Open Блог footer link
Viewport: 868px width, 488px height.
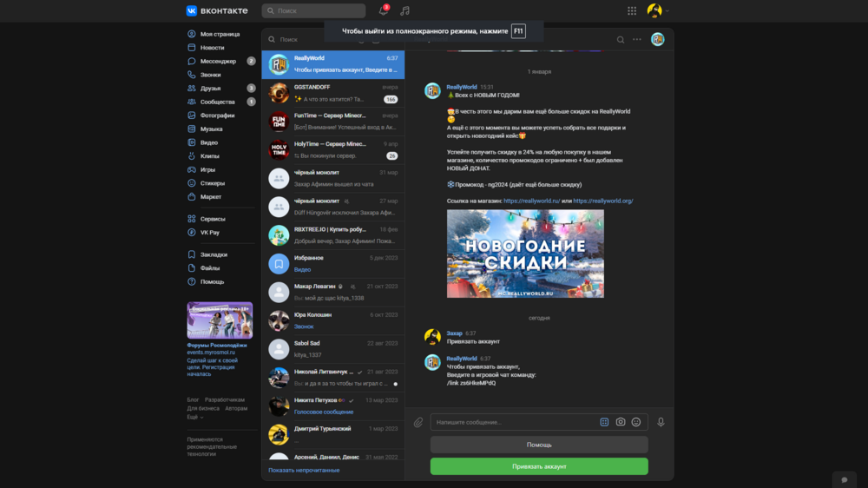[193, 399]
